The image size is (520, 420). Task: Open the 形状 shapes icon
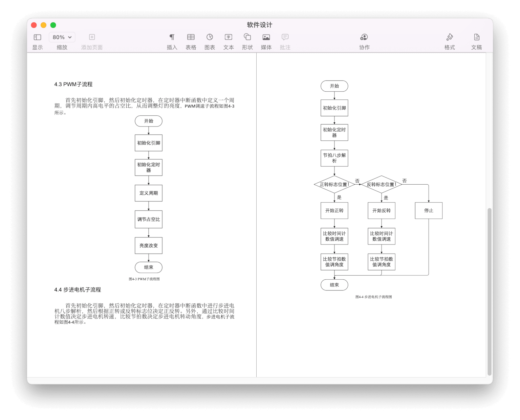[x=247, y=37]
